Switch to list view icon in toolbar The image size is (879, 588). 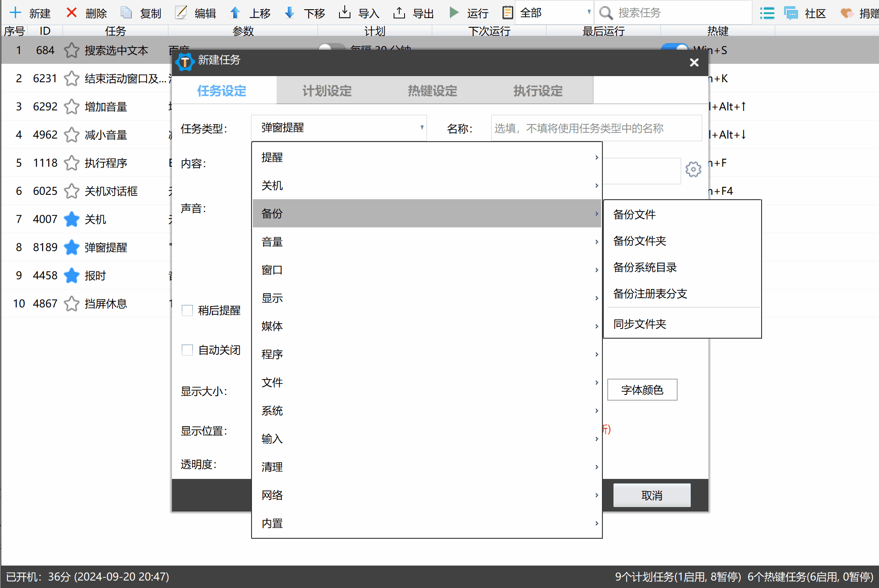[x=767, y=13]
